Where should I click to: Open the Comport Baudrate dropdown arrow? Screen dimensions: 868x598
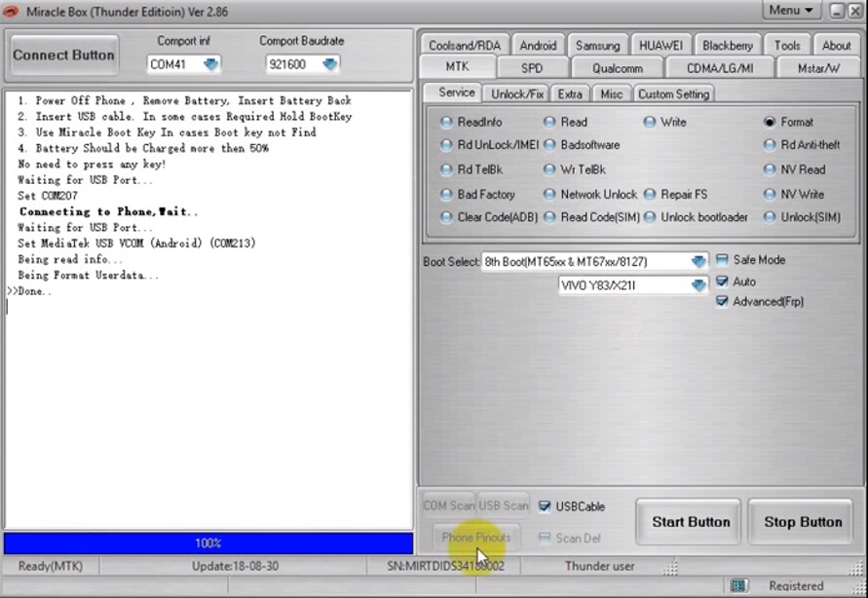click(330, 64)
